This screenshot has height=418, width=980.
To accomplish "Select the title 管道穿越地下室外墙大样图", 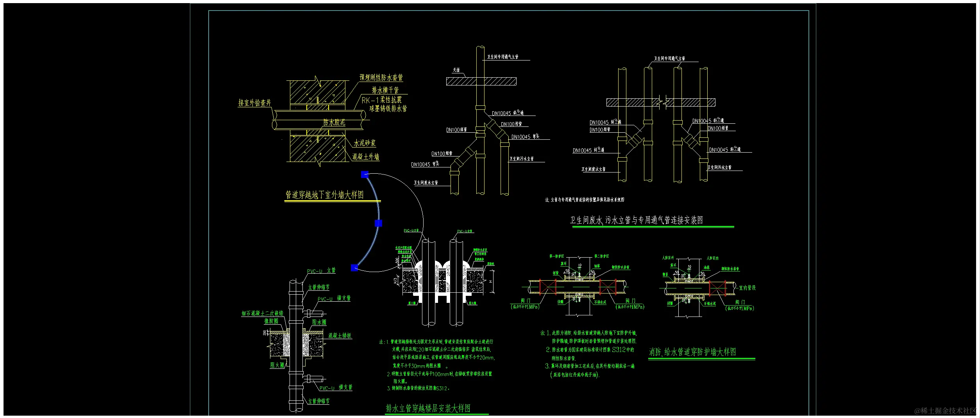I will tap(324, 195).
